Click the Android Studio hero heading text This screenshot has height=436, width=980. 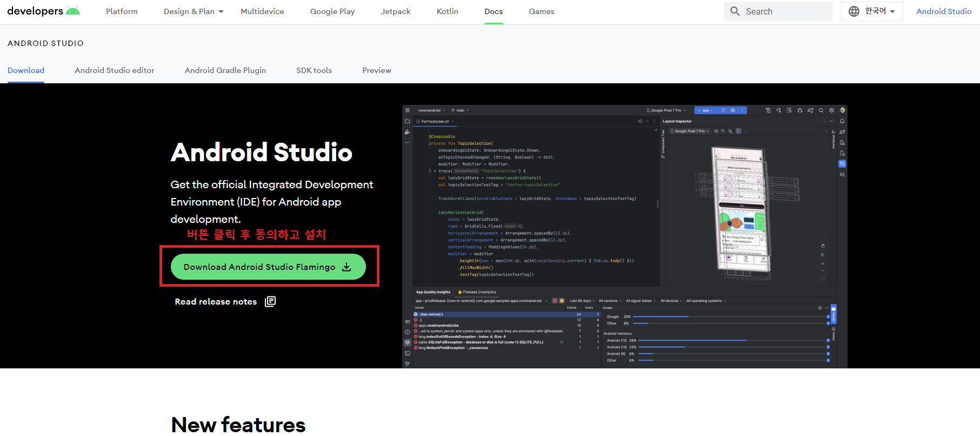pyautogui.click(x=262, y=153)
